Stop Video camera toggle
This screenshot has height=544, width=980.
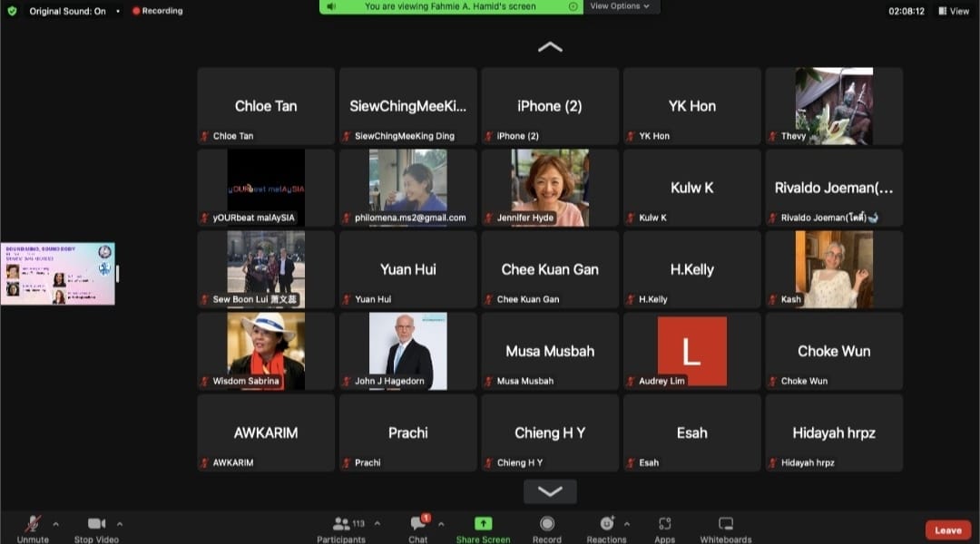coord(96,526)
